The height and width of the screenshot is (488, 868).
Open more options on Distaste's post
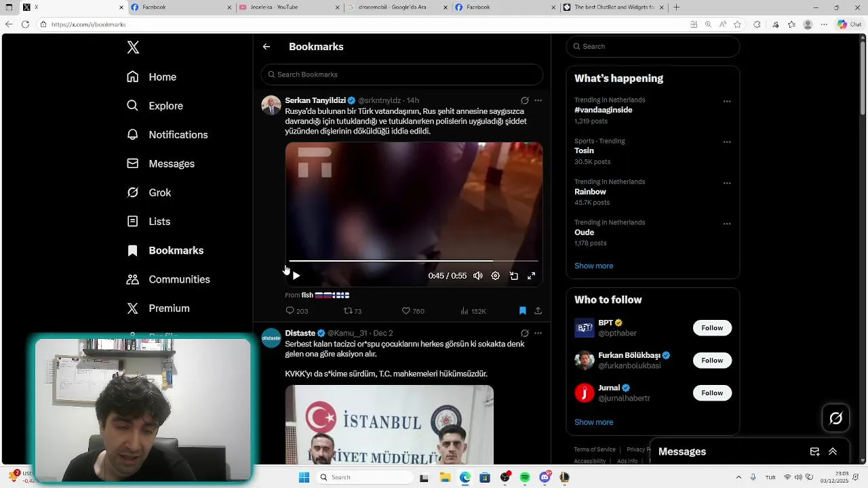[538, 333]
